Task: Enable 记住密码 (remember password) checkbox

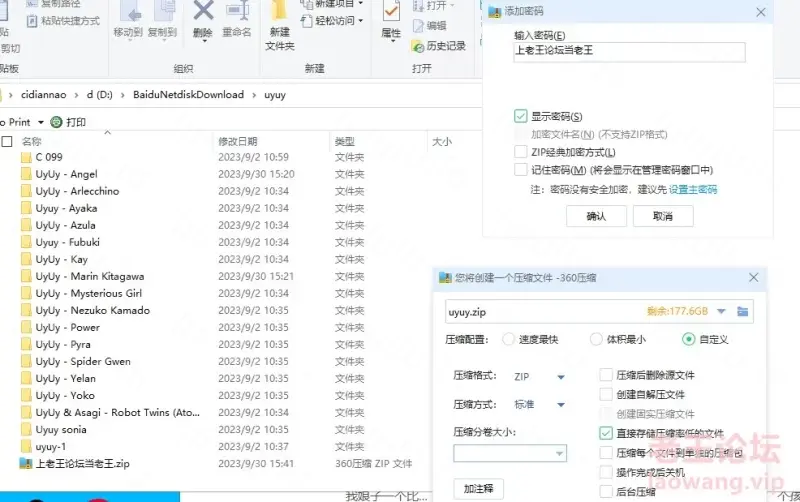Action: (x=520, y=169)
